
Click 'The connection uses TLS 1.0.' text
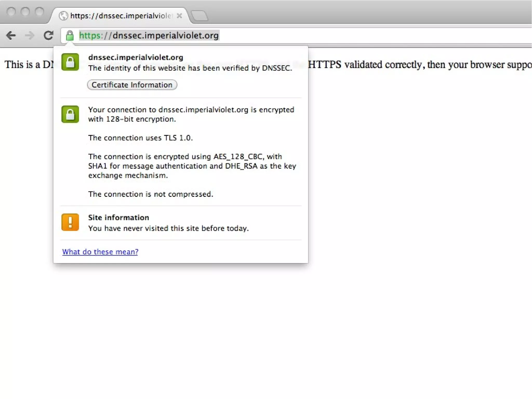[141, 138]
